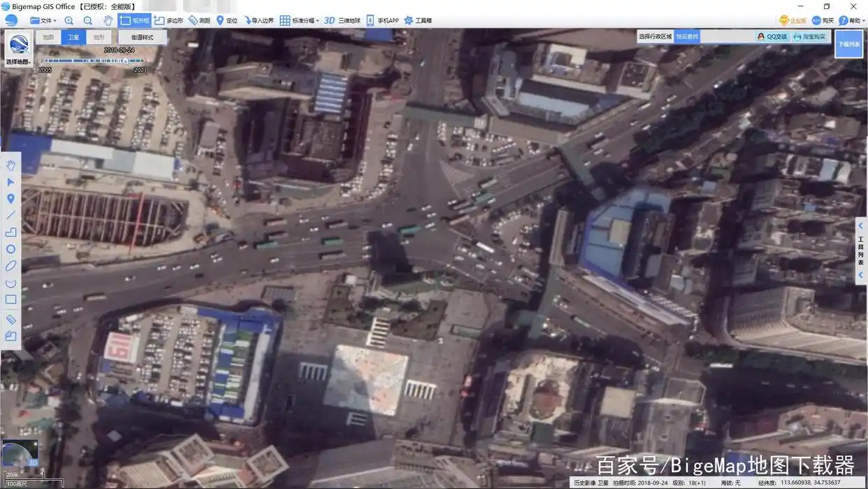
Task: Open the 3D 三维地球 globe view
Action: pos(342,20)
